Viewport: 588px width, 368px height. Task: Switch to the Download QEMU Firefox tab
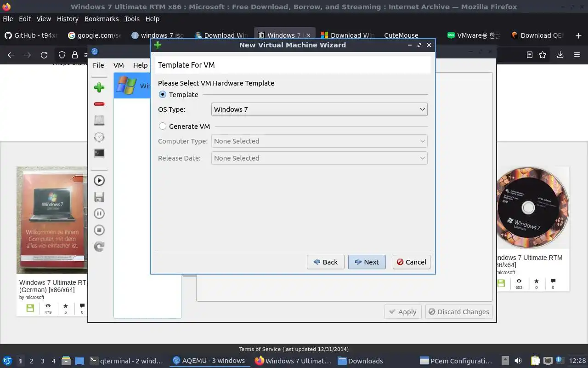tap(537, 35)
